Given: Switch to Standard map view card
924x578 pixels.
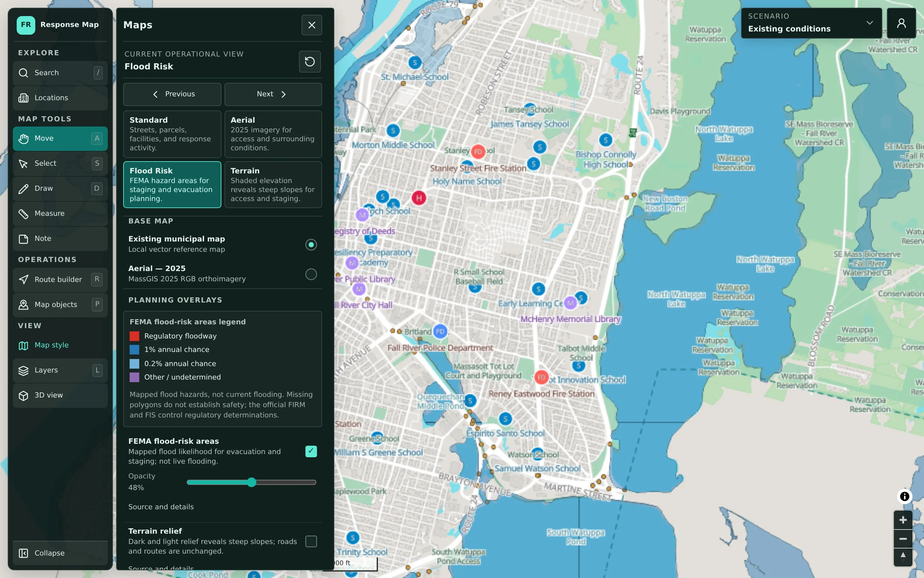Looking at the screenshot, I should point(172,134).
